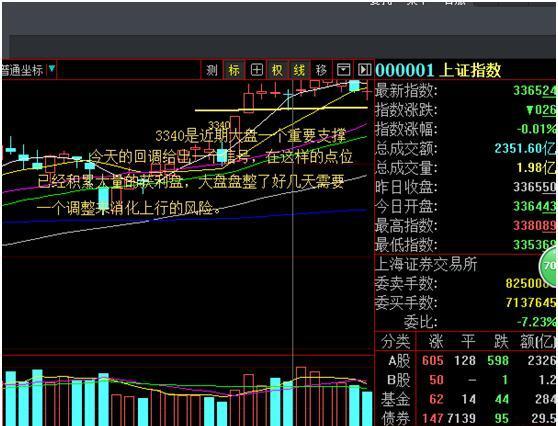Click the 跌 column header
Viewport: 558px width, 426px height.
pyautogui.click(x=501, y=342)
